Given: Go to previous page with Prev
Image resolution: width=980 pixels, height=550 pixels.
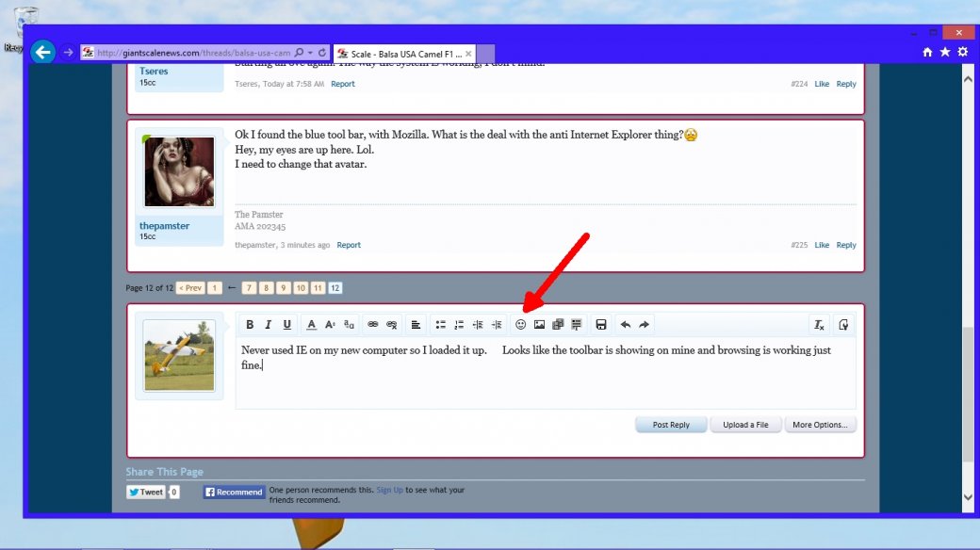Looking at the screenshot, I should [190, 288].
